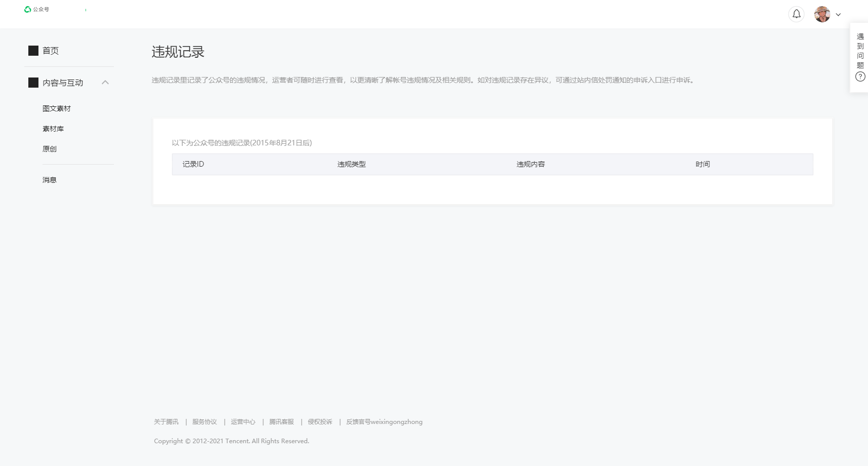Image resolution: width=868 pixels, height=466 pixels.
Task: Visit 运营中心 from the footer
Action: coord(243,422)
